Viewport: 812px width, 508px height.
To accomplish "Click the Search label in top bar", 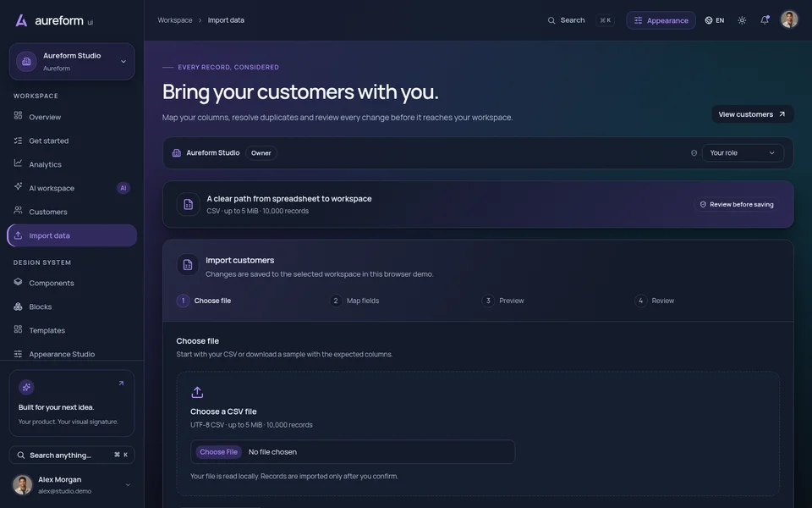I will coord(573,20).
